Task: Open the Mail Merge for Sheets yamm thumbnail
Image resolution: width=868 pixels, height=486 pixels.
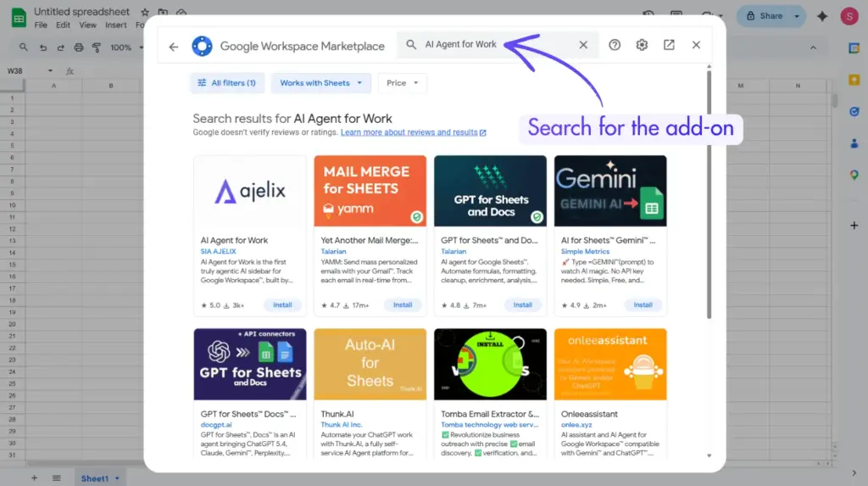Action: pyautogui.click(x=370, y=191)
